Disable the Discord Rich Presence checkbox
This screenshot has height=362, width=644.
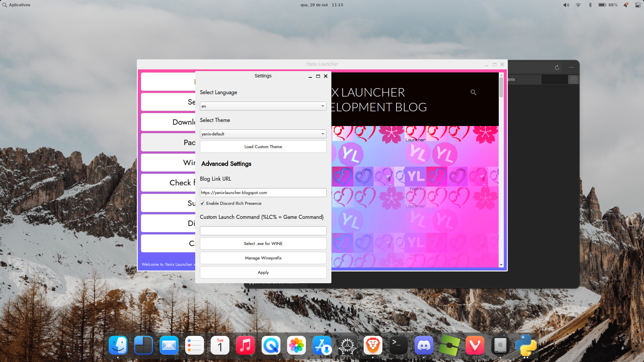(202, 203)
